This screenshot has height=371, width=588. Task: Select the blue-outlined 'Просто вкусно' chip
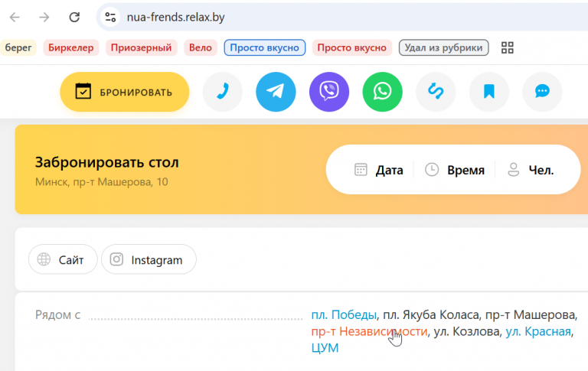(265, 47)
